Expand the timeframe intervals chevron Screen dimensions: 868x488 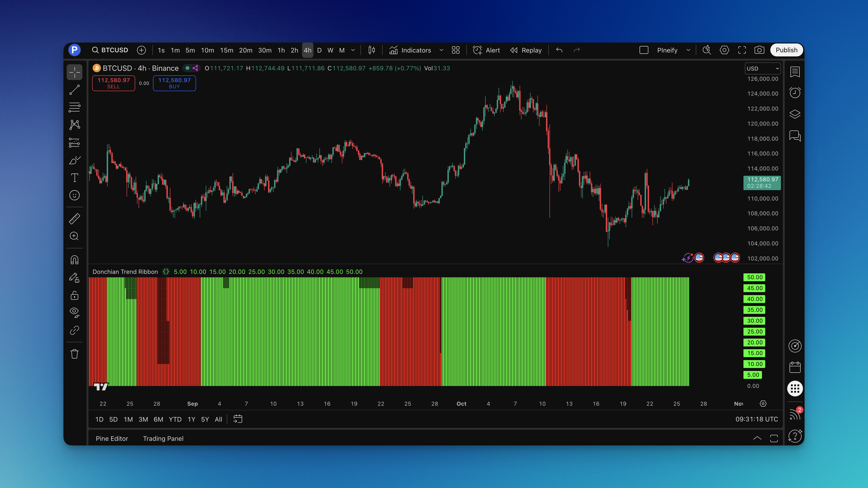[x=353, y=50]
